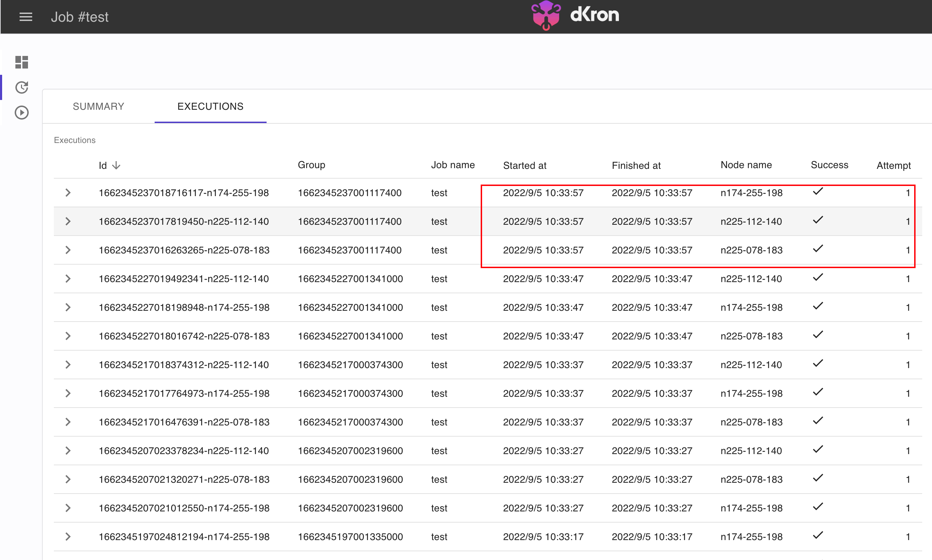The width and height of the screenshot is (932, 560).
Task: Expand the n225-112-140 execution row at 10:33:47
Action: (68, 279)
